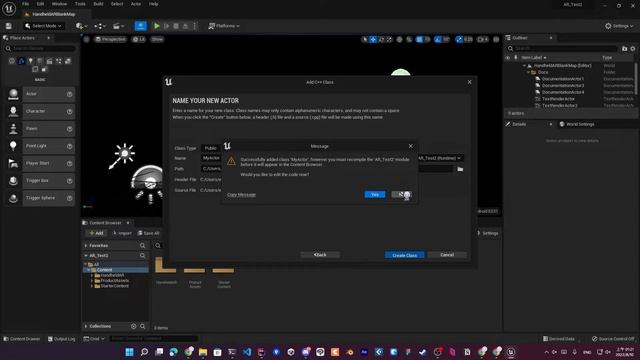Toggle rotation snapping in viewport
The height and width of the screenshot is (360, 640).
click(438, 40)
